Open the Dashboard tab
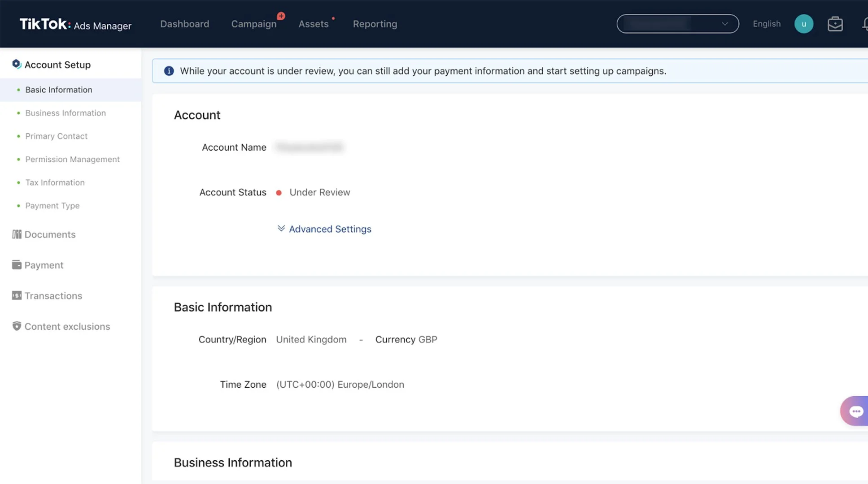Image resolution: width=868 pixels, height=484 pixels. pos(184,24)
